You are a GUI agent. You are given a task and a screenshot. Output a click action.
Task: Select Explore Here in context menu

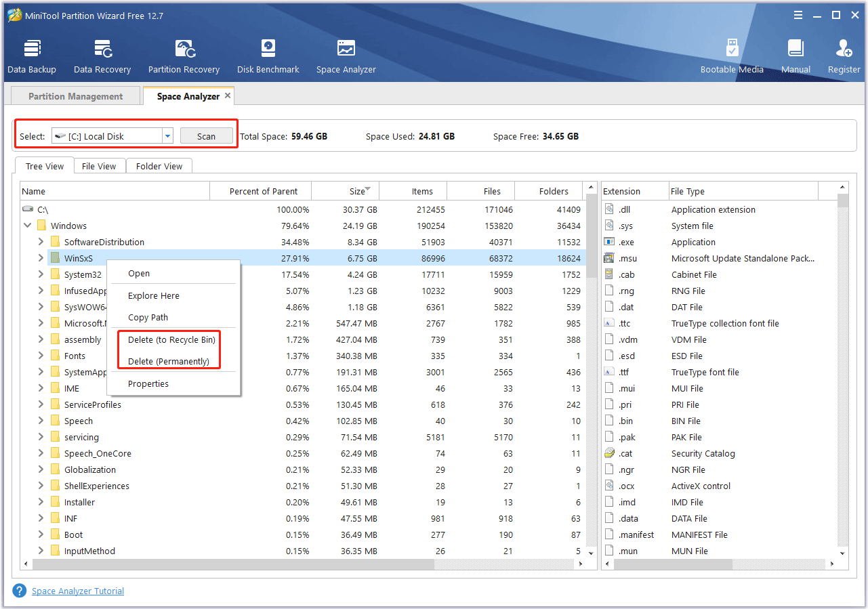point(173,295)
